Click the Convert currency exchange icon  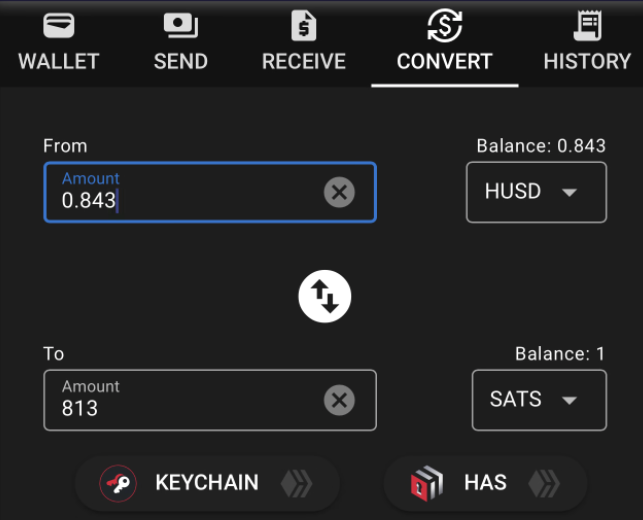(445, 25)
